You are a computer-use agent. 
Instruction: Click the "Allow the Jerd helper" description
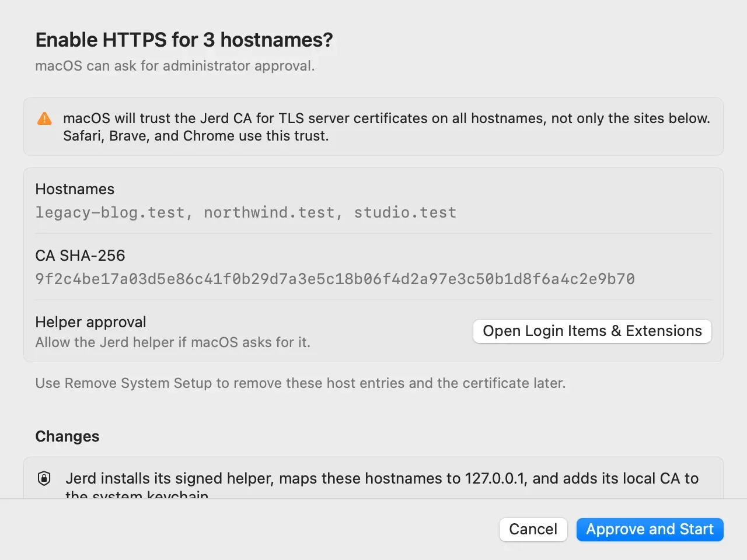click(x=173, y=342)
